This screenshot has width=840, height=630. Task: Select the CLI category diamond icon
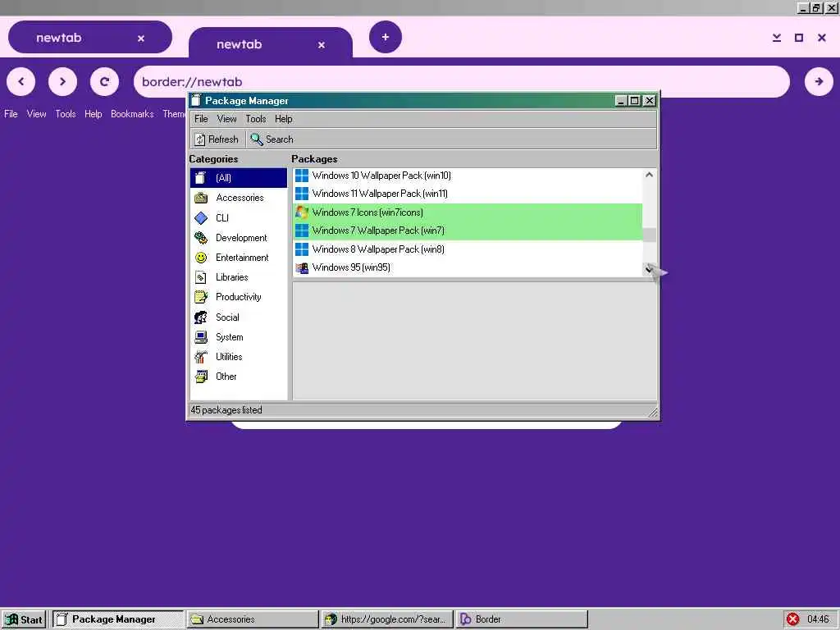point(201,218)
